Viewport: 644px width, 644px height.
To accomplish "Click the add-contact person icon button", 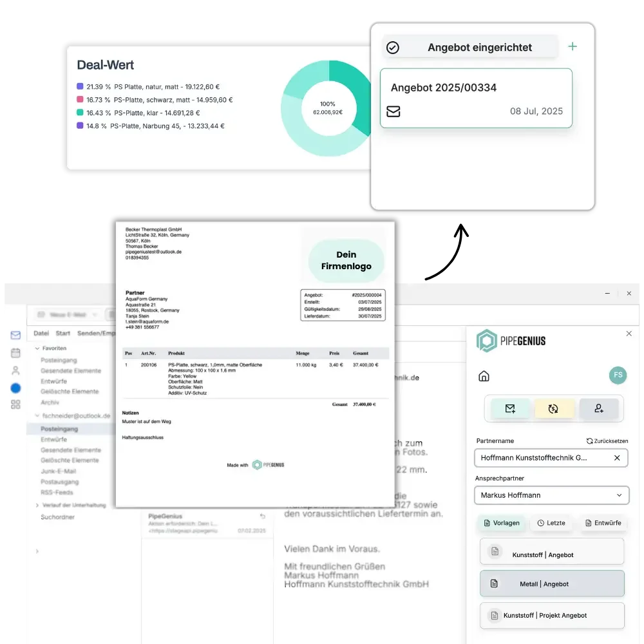I will coord(599,408).
